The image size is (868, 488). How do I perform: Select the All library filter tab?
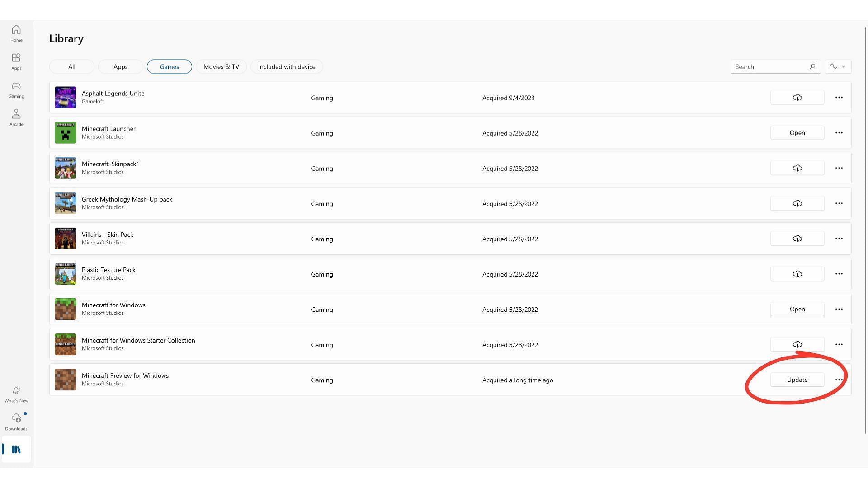pyautogui.click(x=71, y=66)
